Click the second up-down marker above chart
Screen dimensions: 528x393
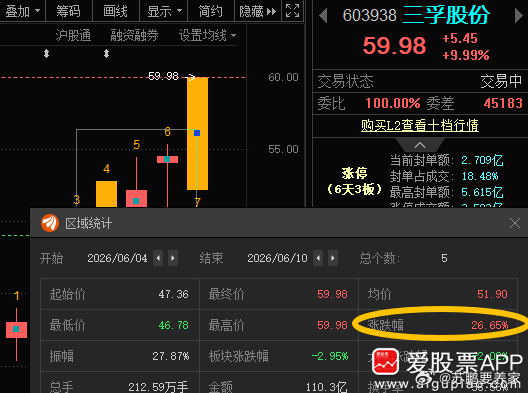click(106, 54)
